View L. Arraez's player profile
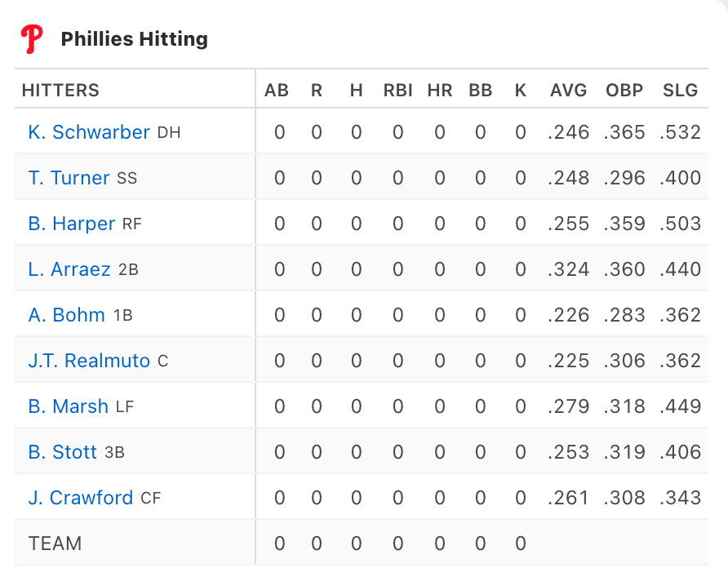 pyautogui.click(x=69, y=269)
